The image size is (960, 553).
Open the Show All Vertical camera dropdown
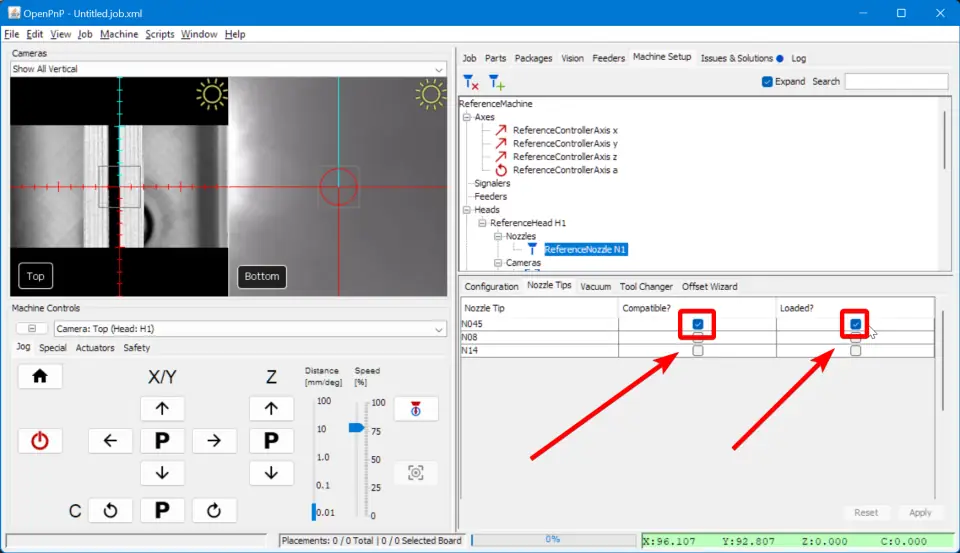coord(227,69)
